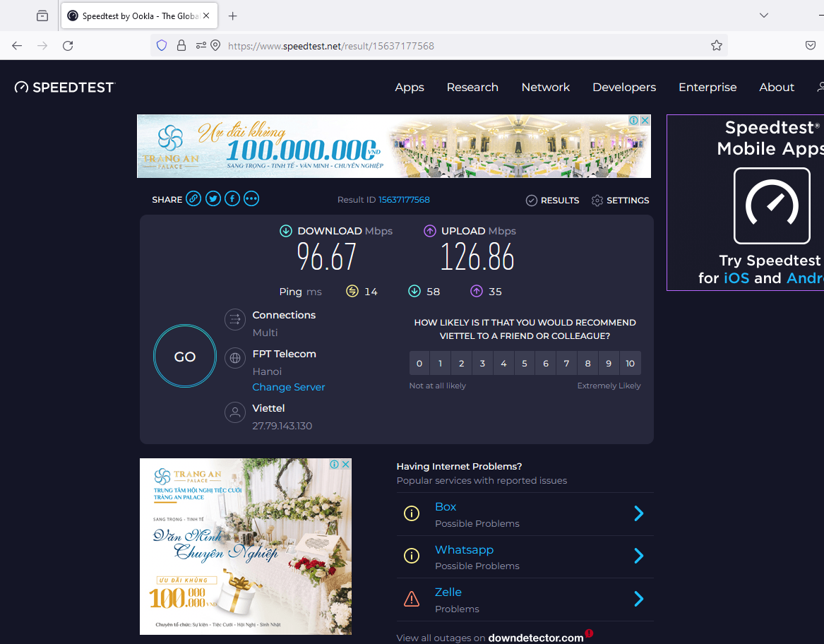Open Result ID 15637177568 link

(x=404, y=200)
